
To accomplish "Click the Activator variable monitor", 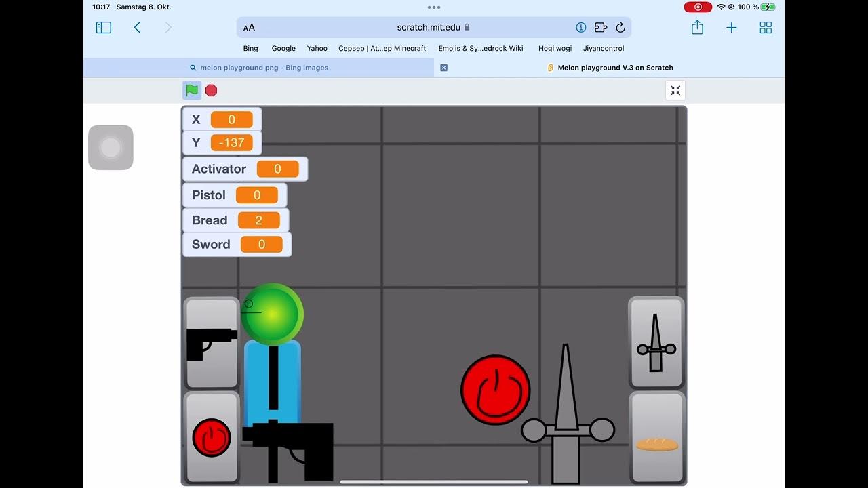I will (245, 169).
